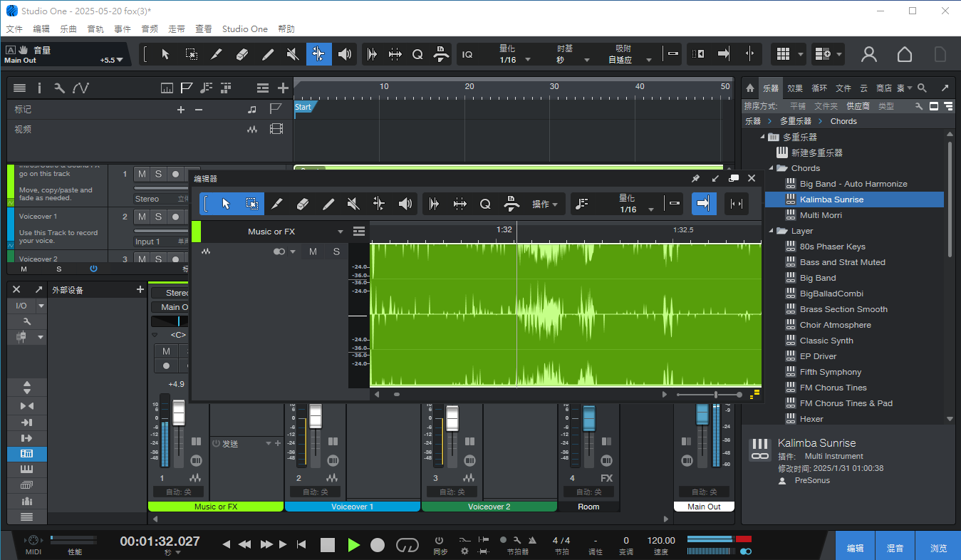Click the editor horizontal zoom slider
The width and height of the screenshot is (961, 560).
[x=710, y=394]
